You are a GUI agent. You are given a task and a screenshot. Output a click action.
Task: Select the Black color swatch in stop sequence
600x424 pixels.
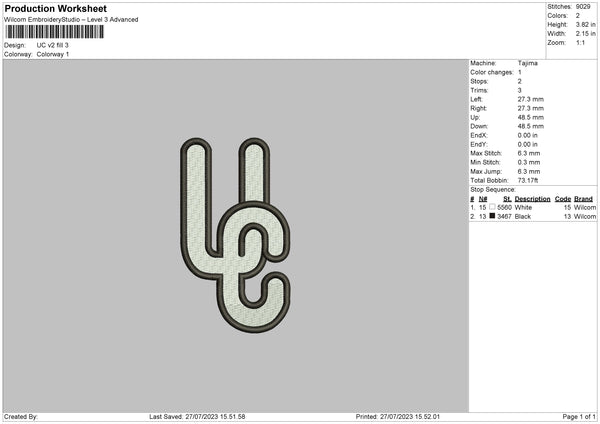tap(492, 216)
